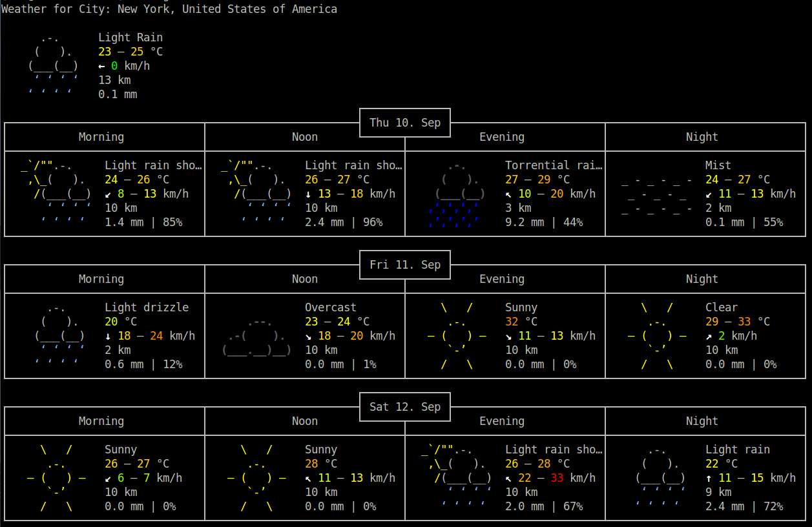
Task: Click Saturday night's light rain cloud icon
Action: 660,477
